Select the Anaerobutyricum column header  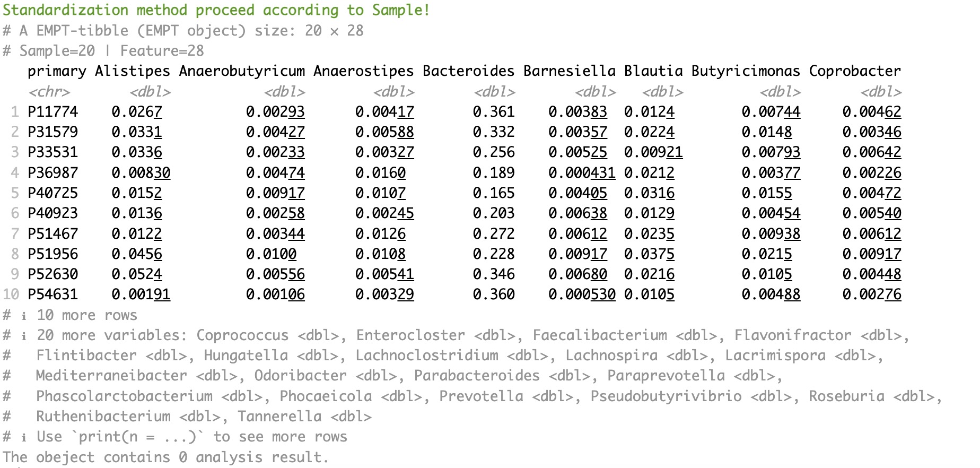tap(242, 71)
